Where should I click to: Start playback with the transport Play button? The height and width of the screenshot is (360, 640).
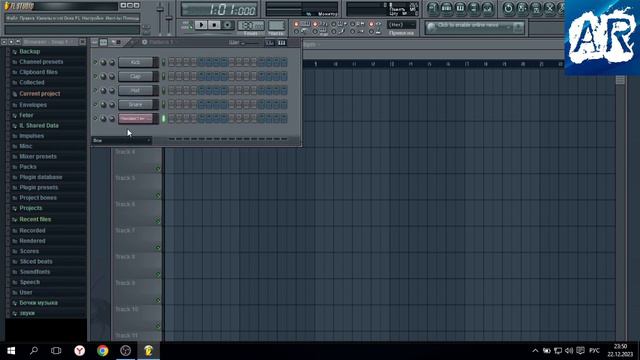201,25
